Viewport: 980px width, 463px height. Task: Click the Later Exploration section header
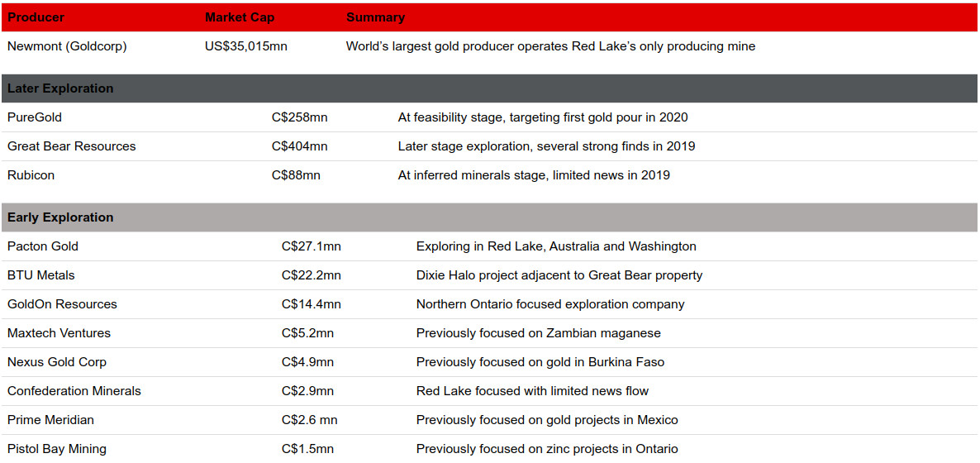click(60, 88)
